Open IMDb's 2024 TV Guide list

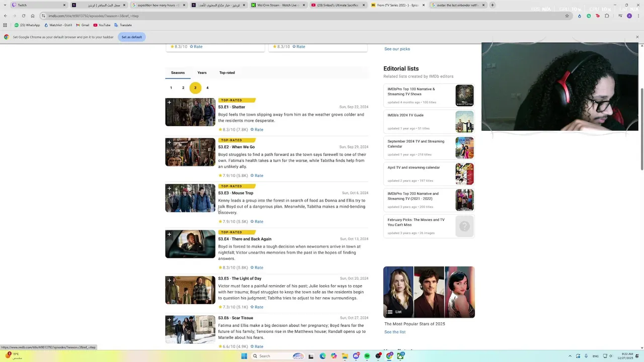pos(429,122)
